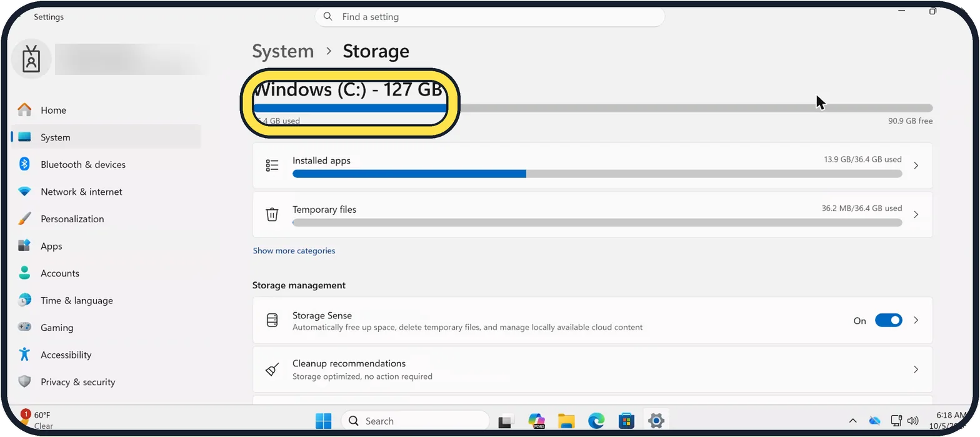Click the Storage management heading
980x437 pixels.
[299, 285]
